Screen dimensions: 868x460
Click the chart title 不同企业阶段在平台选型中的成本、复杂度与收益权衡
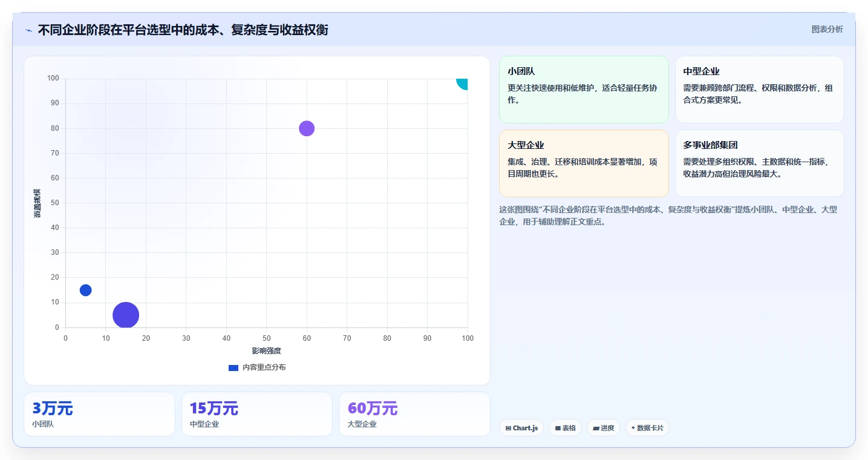click(183, 30)
